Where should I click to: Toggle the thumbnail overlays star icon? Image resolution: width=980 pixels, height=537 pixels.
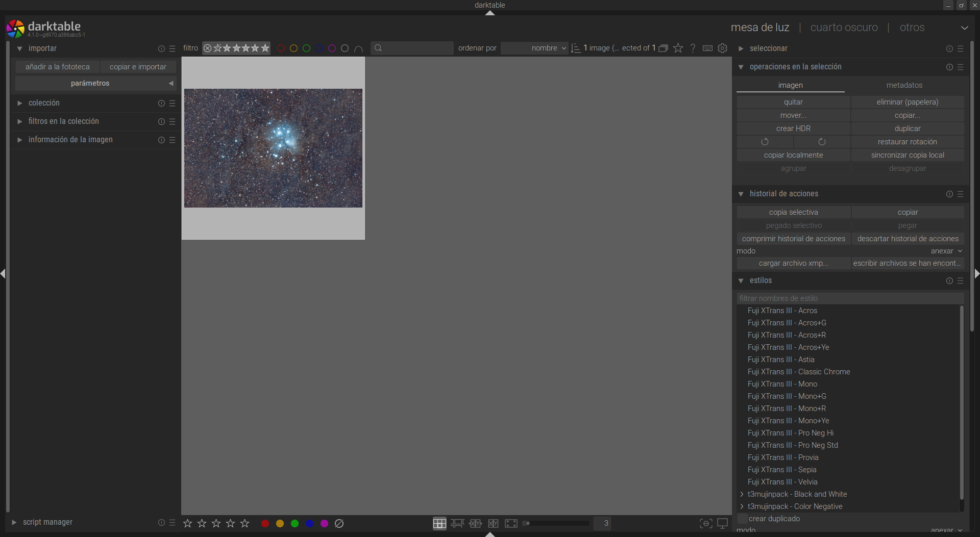pyautogui.click(x=678, y=48)
